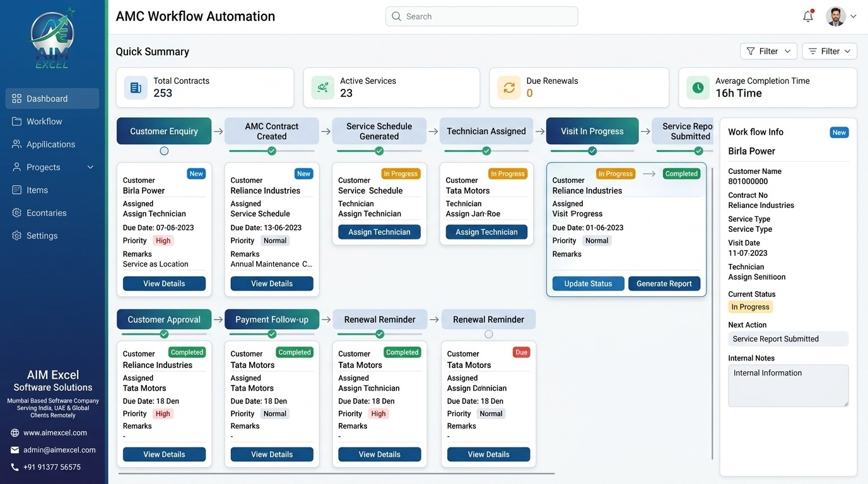This screenshot has width=868, height=484.
Task: Click the Items list icon
Action: (x=17, y=190)
